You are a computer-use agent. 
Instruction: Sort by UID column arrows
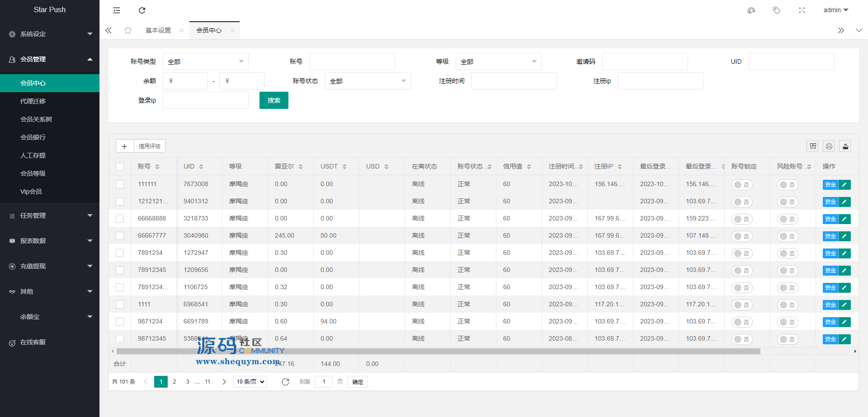[201, 167]
